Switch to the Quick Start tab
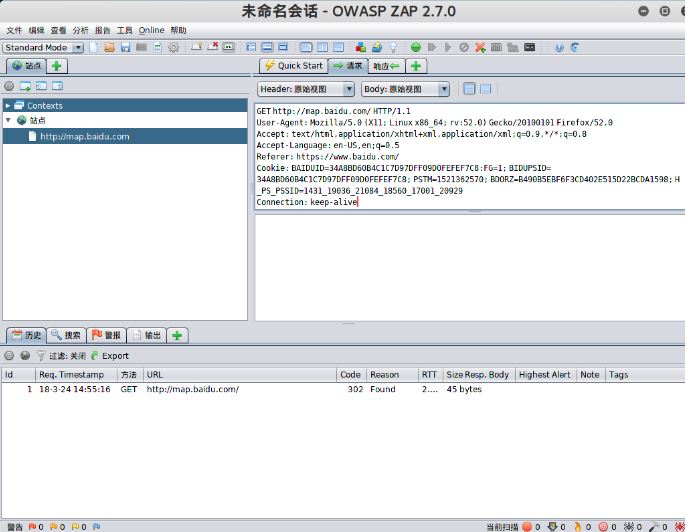 294,66
